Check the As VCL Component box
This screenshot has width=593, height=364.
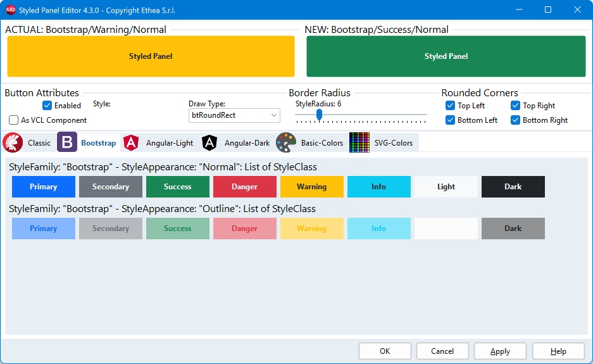14,120
